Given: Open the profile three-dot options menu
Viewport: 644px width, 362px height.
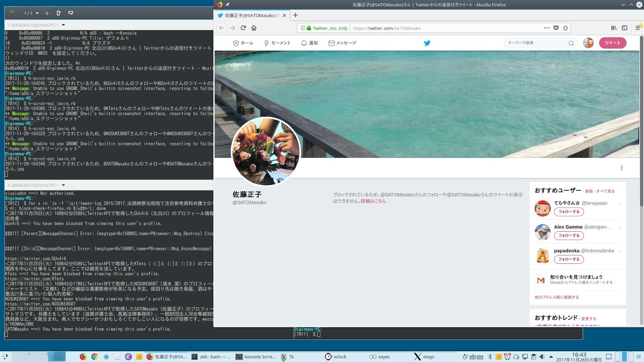Looking at the screenshot, I should (x=622, y=168).
